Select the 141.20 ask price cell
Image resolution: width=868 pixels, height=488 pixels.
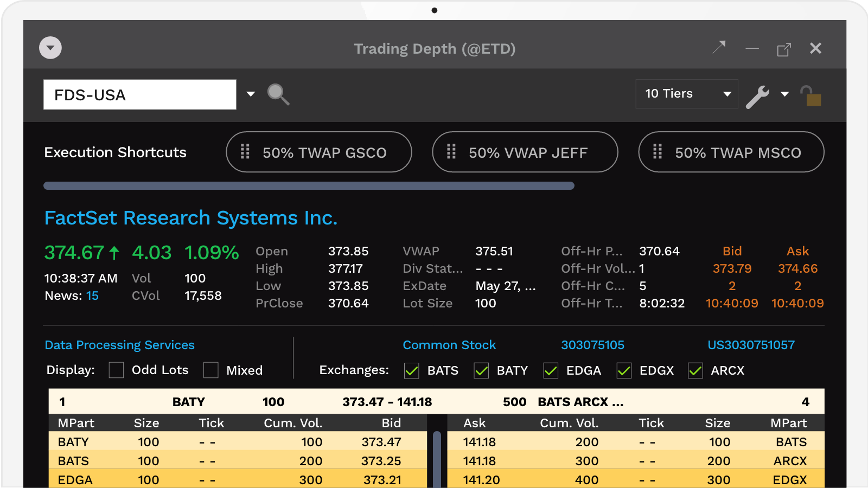coord(481,480)
